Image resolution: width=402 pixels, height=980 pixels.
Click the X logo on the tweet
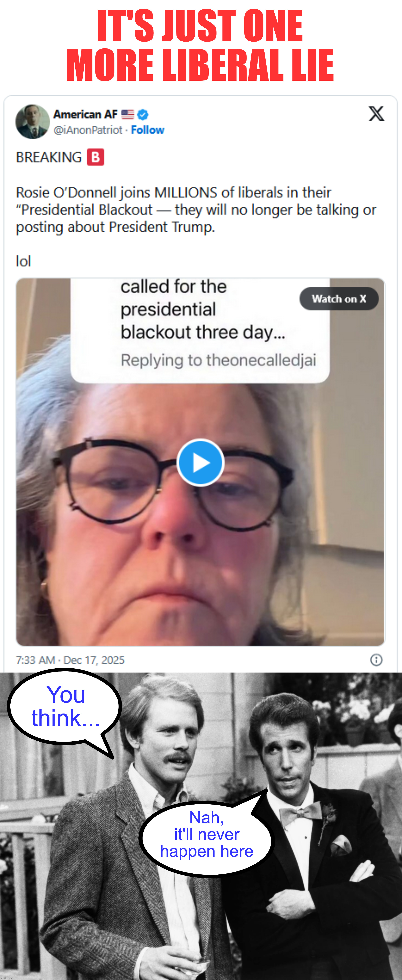click(376, 114)
